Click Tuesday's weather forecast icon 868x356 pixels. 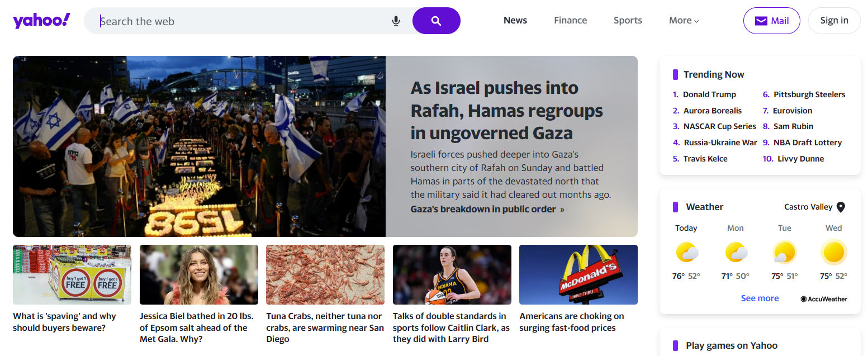pyautogui.click(x=785, y=252)
